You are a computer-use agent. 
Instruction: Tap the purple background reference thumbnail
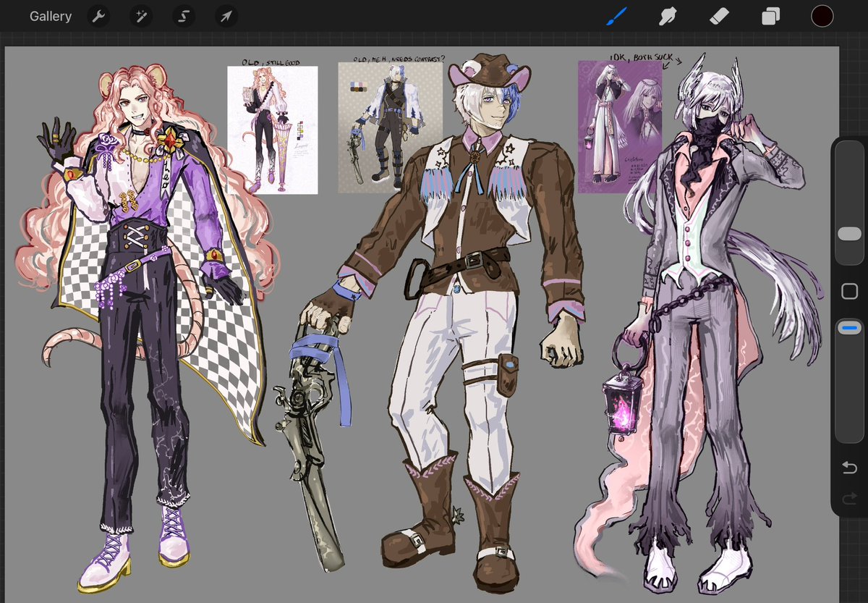[620, 127]
